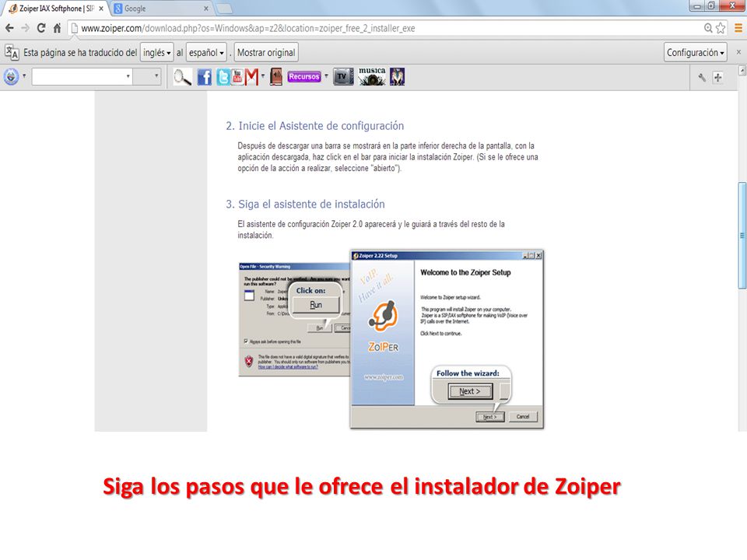
Task: Open the Configuración dropdown
Action: coord(696,52)
